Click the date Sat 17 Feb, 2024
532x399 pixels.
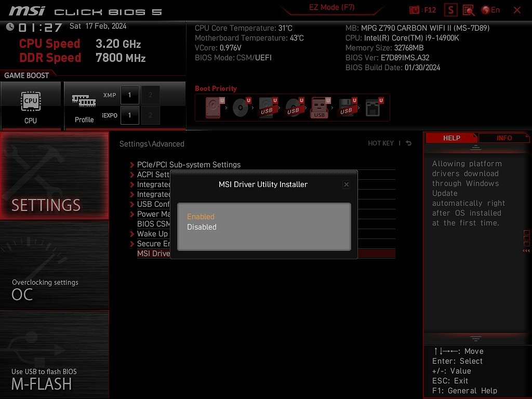click(98, 26)
